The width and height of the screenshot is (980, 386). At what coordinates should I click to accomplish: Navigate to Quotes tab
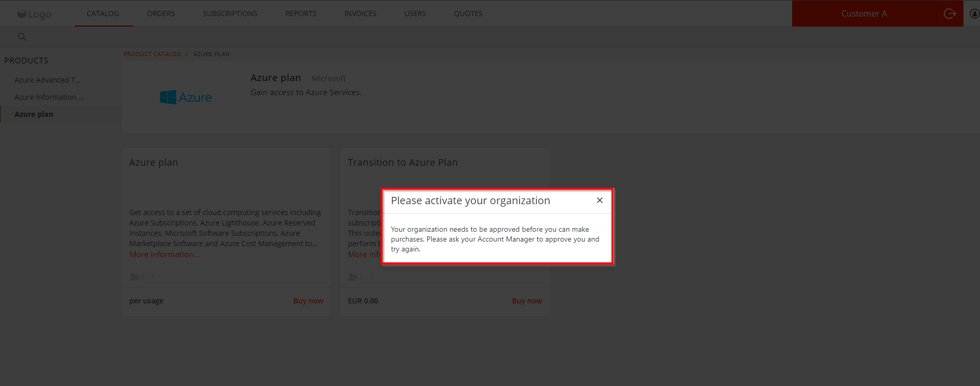point(468,14)
